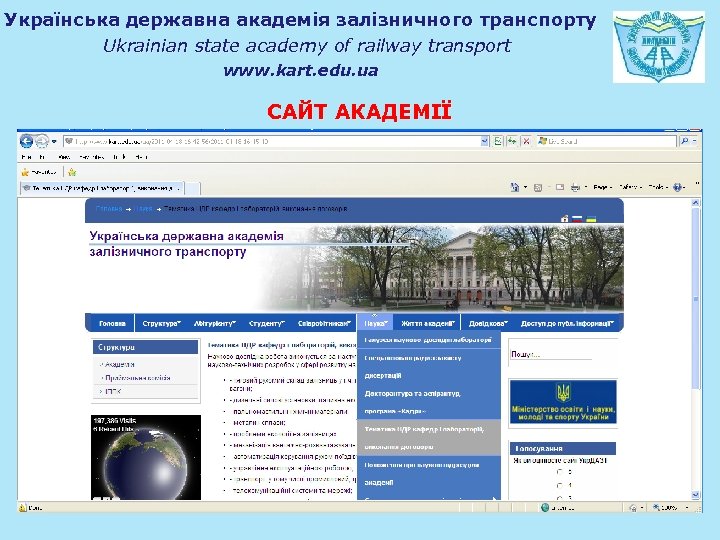Select the open page tab

click(102, 188)
